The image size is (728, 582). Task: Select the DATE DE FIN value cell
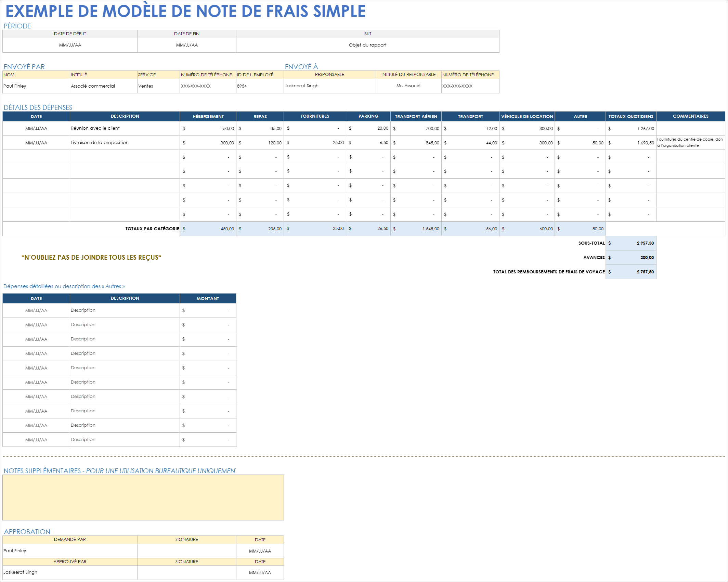coord(187,45)
